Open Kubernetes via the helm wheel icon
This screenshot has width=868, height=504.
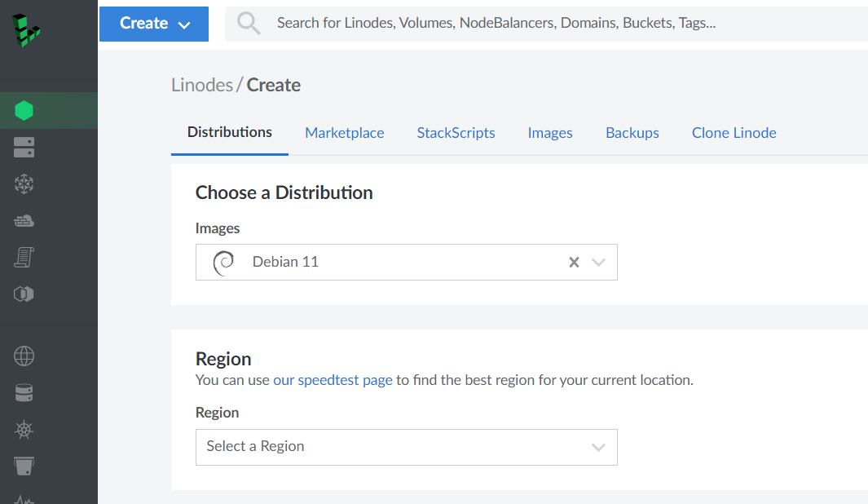(24, 429)
